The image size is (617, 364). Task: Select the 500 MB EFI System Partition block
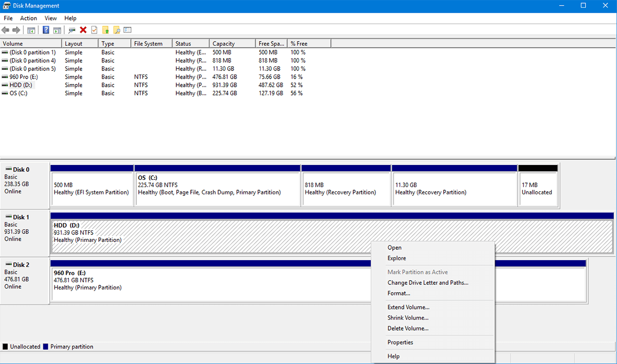[x=92, y=186]
